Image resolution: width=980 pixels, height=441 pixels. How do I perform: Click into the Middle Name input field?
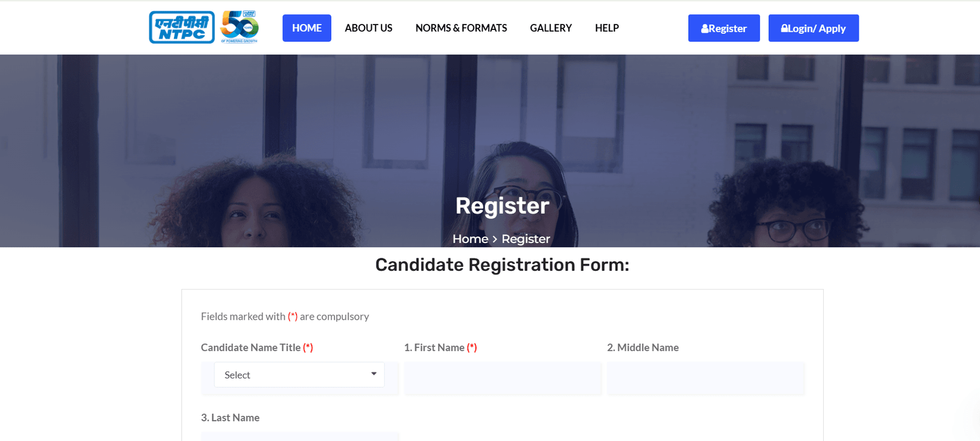click(x=706, y=379)
